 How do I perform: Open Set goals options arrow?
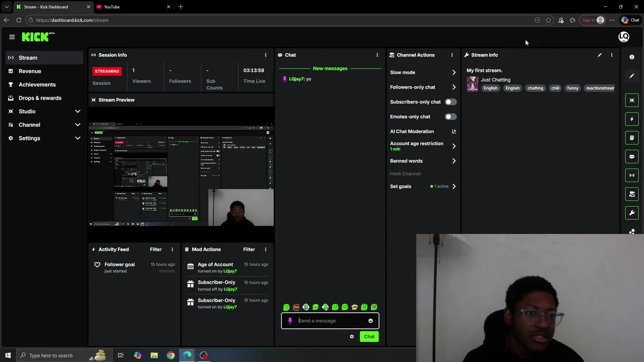tap(454, 187)
